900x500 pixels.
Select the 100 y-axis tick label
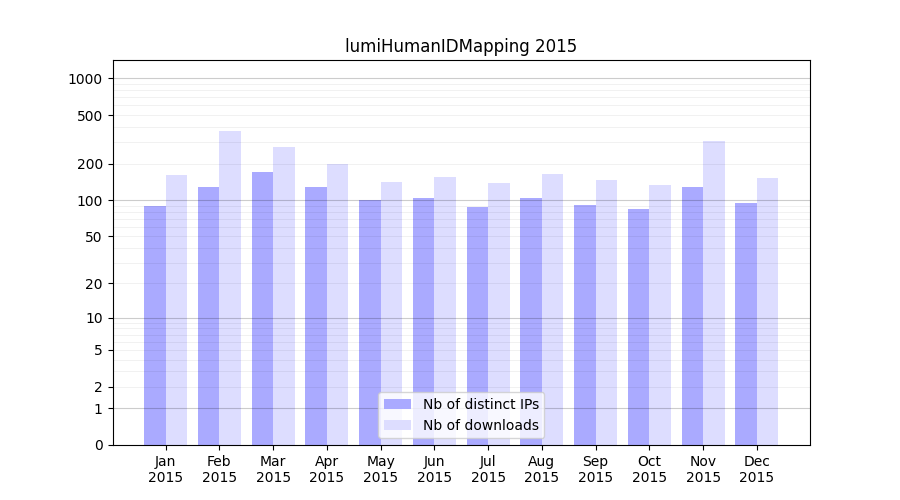point(90,201)
